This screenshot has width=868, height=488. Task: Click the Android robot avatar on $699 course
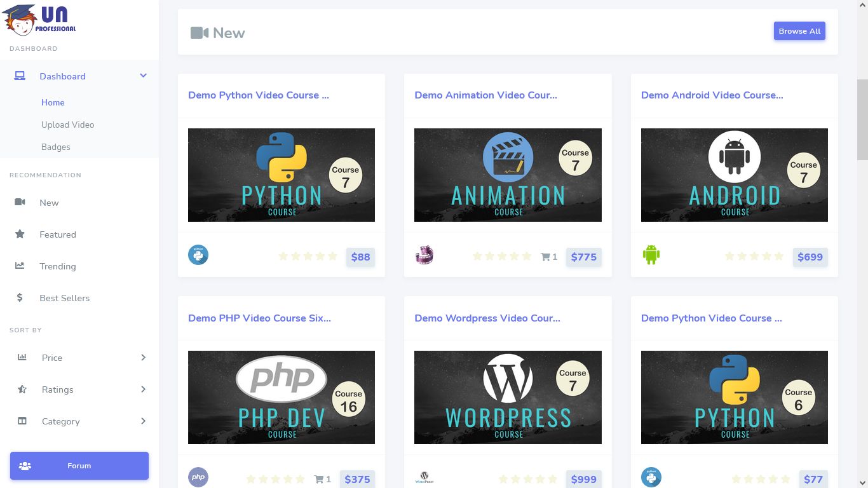pos(651,255)
